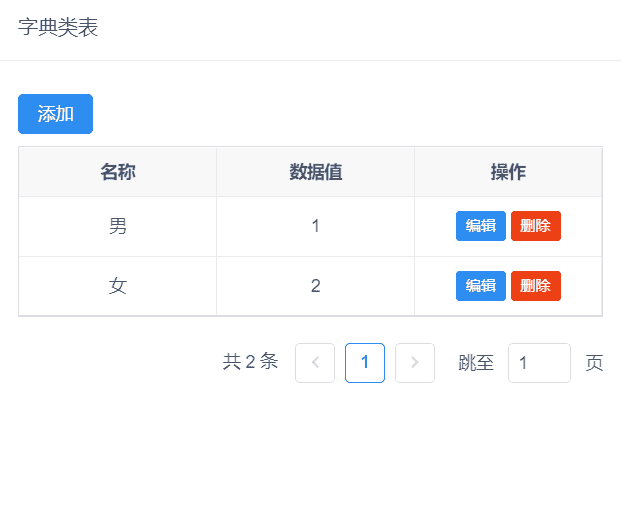The height and width of the screenshot is (530, 621).
Task: Click the 跳至 label in the pagination
Action: [476, 363]
